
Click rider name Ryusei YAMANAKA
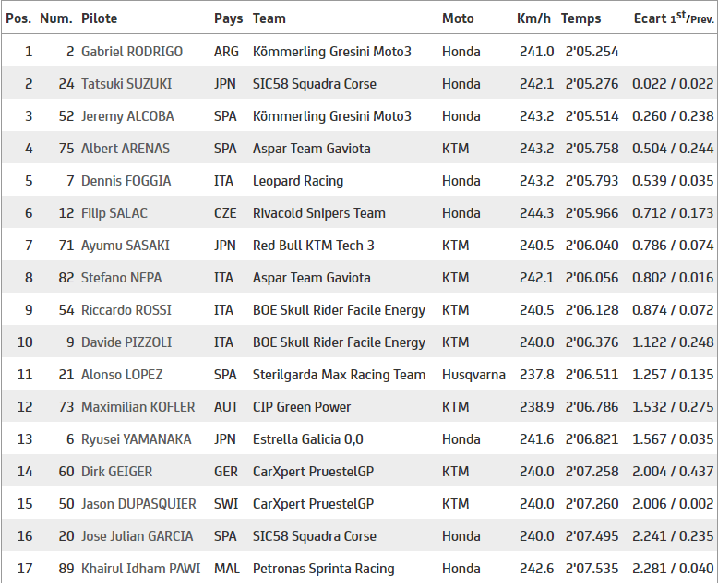click(137, 439)
